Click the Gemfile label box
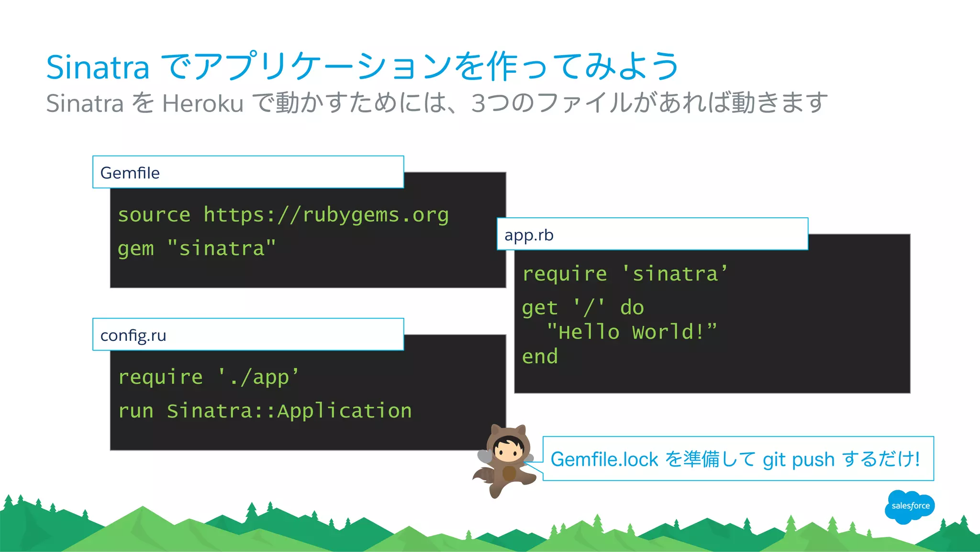Viewport: 980px width, 552px height. click(248, 172)
